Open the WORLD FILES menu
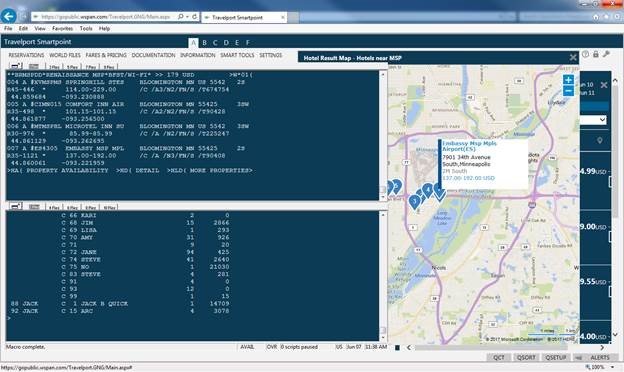This screenshot has width=624, height=372. pyautogui.click(x=65, y=55)
